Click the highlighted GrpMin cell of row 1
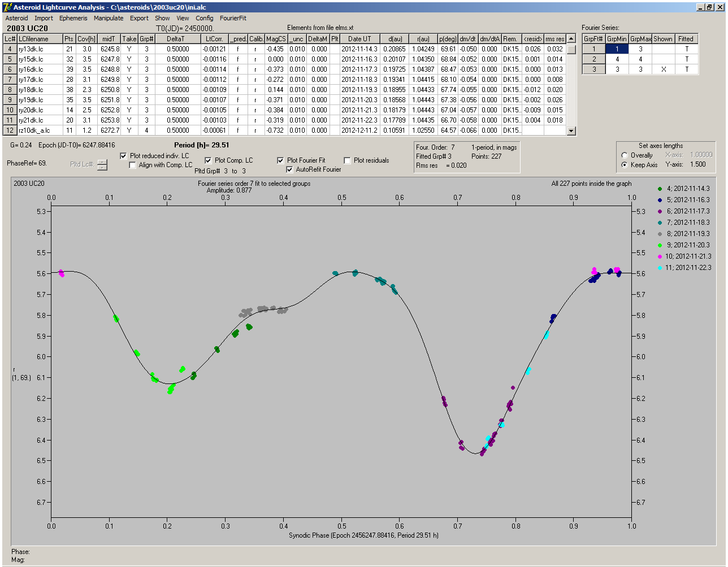The image size is (728, 567). [617, 49]
